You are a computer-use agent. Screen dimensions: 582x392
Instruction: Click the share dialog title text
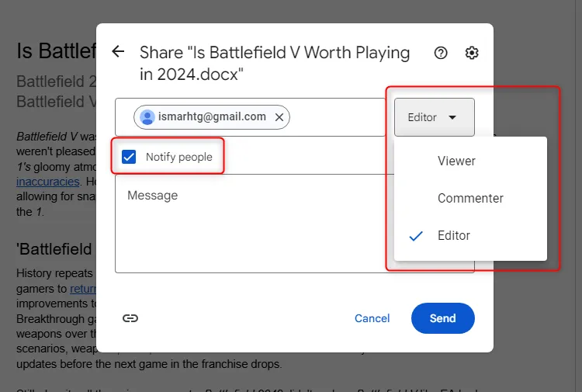pos(275,63)
